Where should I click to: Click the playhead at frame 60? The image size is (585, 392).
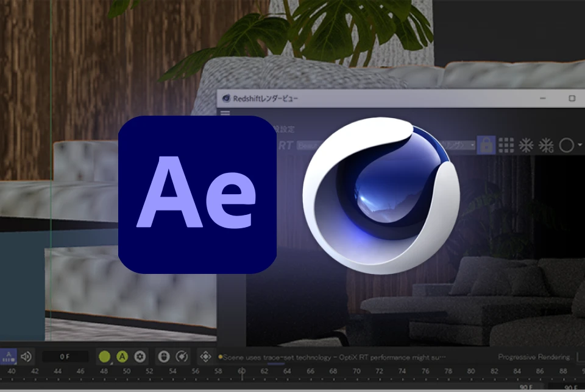pyautogui.click(x=242, y=373)
